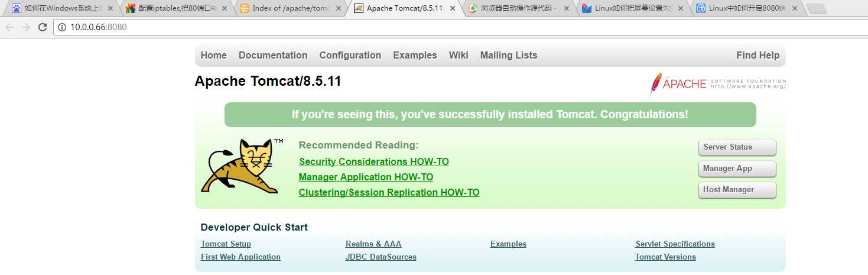This screenshot has height=275, width=868.
Task: Click the browser forward arrow
Action: 25,27
